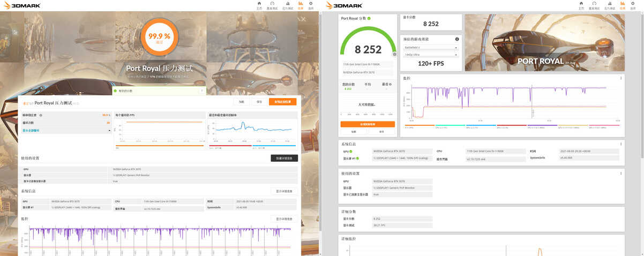Viewport: 644px width, 256px height.
Task: Click show details button in left monitoring section
Action: pyautogui.click(x=284, y=219)
